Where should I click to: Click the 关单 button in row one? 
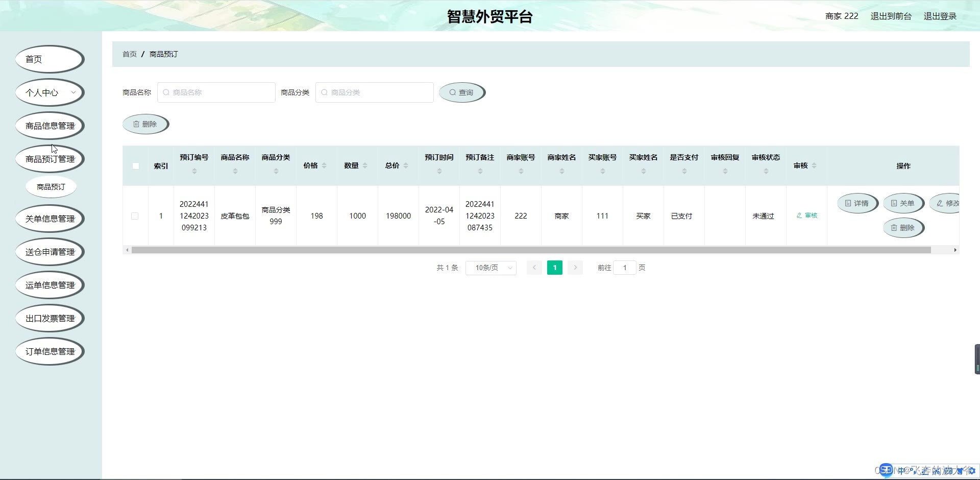[x=902, y=203]
